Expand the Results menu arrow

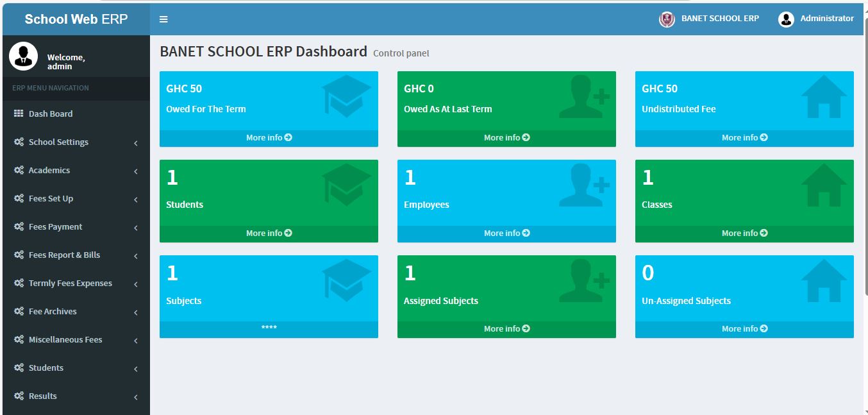[x=136, y=397]
